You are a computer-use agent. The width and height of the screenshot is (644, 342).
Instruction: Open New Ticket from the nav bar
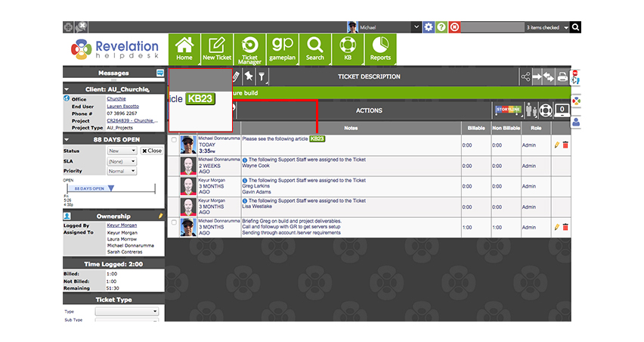pyautogui.click(x=217, y=49)
